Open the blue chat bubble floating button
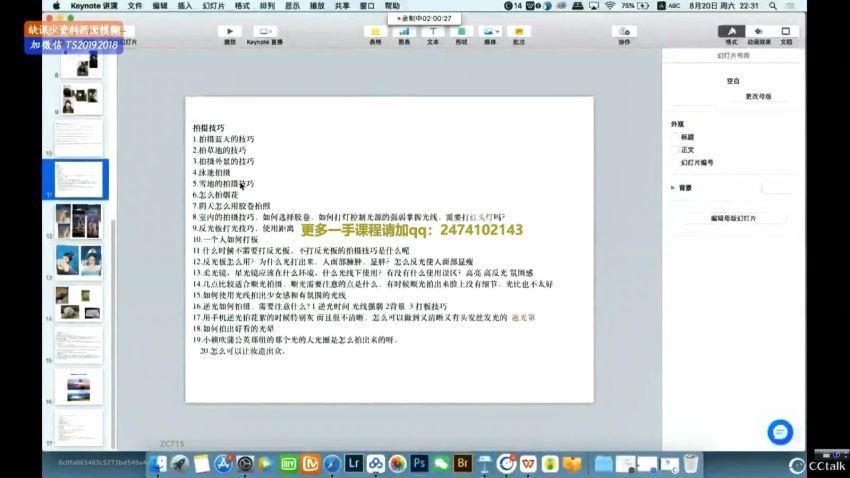The width and height of the screenshot is (850, 478). [780, 432]
